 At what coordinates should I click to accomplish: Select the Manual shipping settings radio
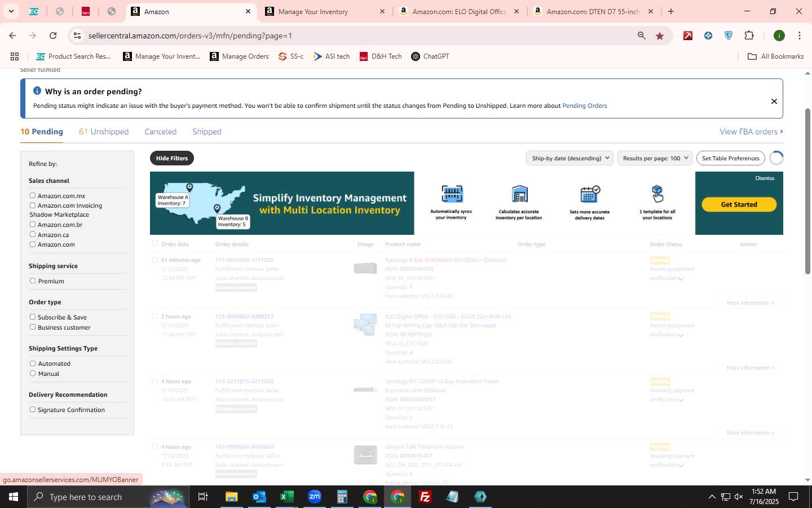pyautogui.click(x=33, y=373)
